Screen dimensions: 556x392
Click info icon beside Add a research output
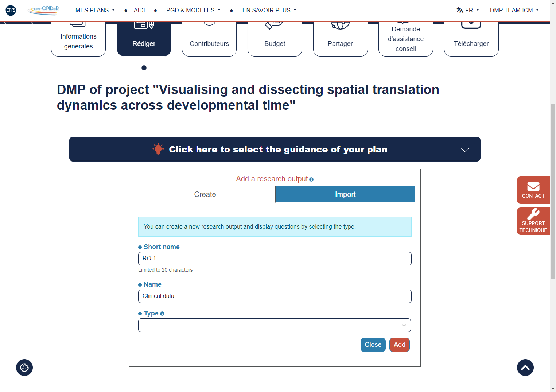[x=311, y=179]
